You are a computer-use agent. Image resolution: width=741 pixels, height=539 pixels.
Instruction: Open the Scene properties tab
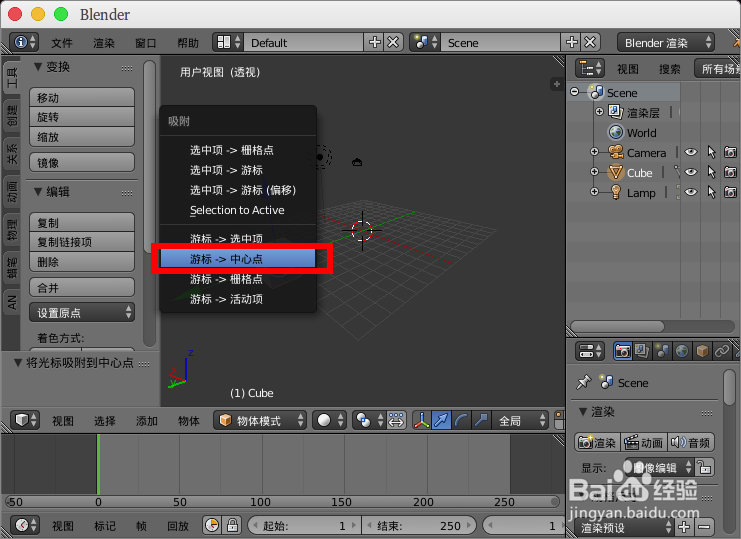(x=662, y=351)
